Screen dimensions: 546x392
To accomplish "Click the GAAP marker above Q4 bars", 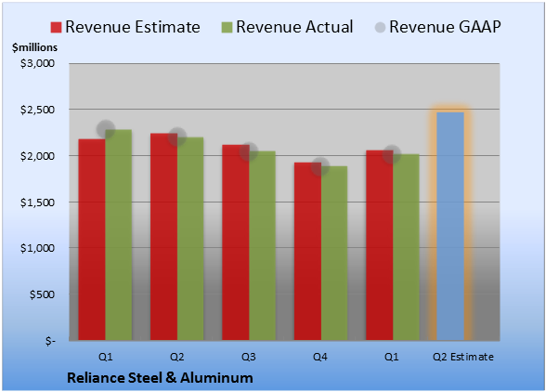I will click(x=320, y=166).
